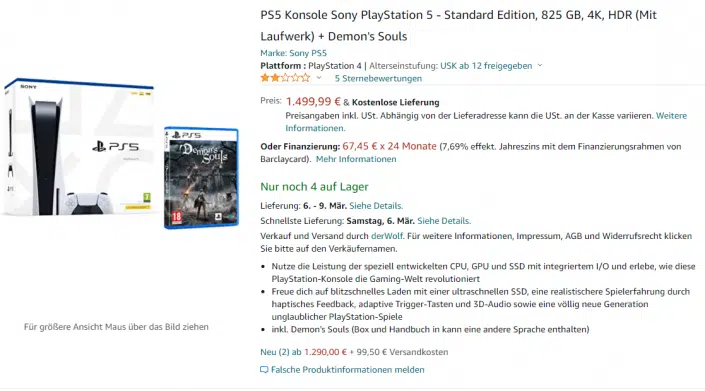Open Siehe Details for Schnellste Lieferung

444,221
